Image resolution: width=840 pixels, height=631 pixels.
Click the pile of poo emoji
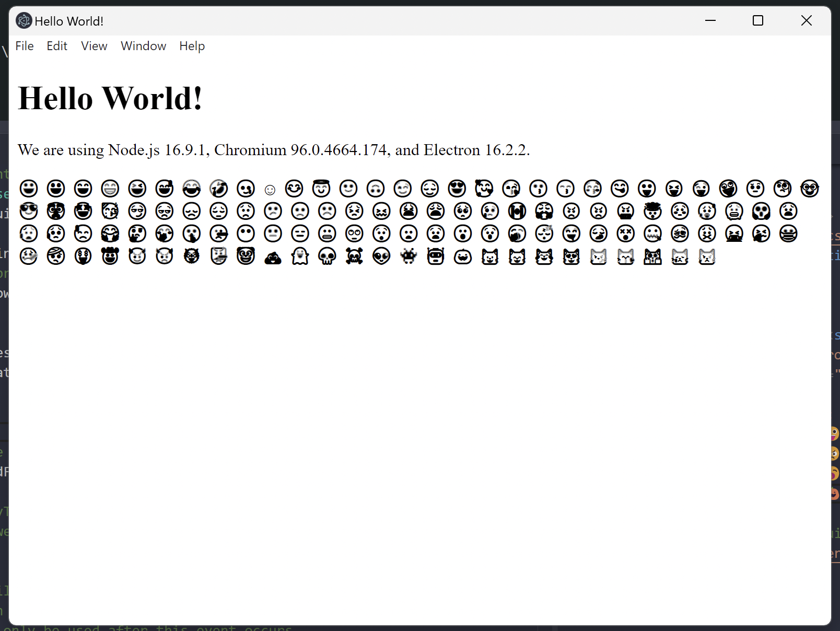tap(273, 257)
